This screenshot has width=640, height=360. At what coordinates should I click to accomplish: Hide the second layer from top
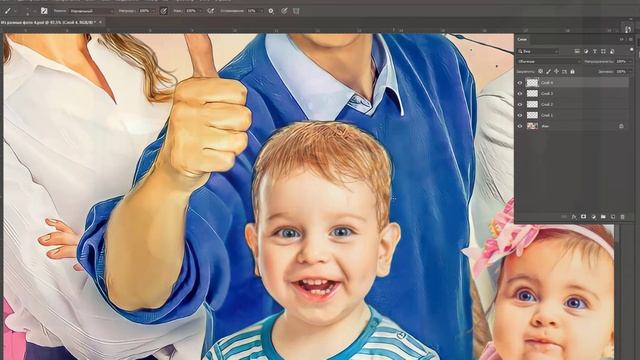(x=520, y=93)
